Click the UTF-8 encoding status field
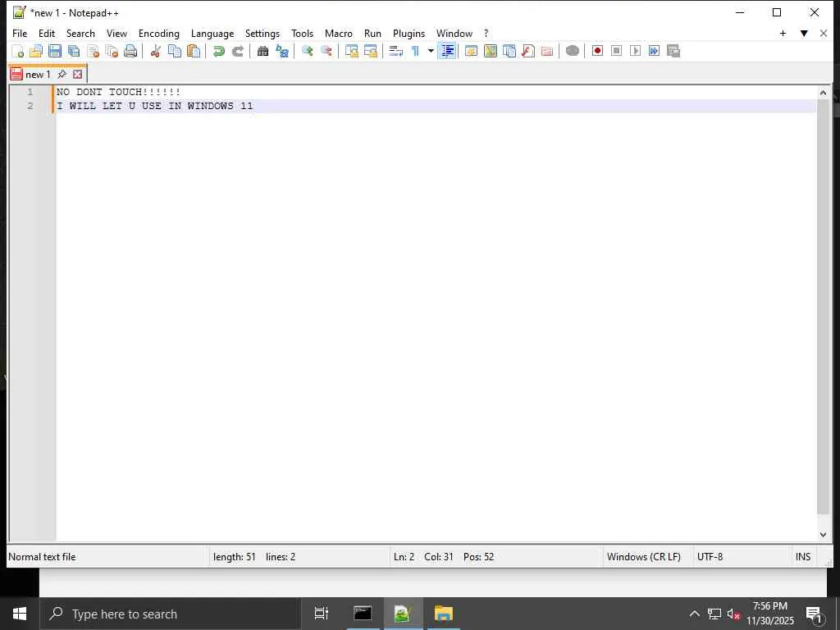Image resolution: width=840 pixels, height=630 pixels. [x=710, y=557]
